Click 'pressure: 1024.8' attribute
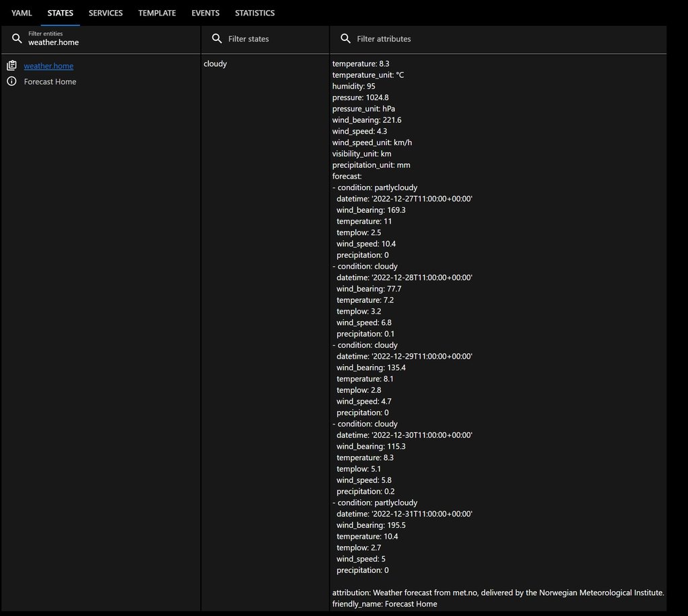 (360, 97)
